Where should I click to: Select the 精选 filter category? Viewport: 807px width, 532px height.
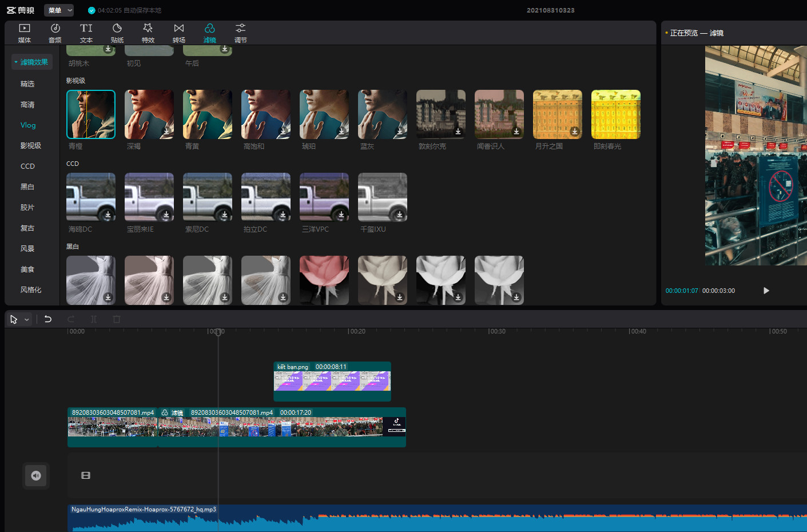tap(27, 84)
